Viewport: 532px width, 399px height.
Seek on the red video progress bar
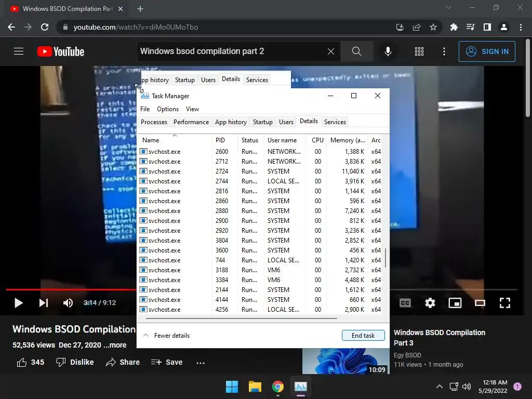click(x=71, y=289)
